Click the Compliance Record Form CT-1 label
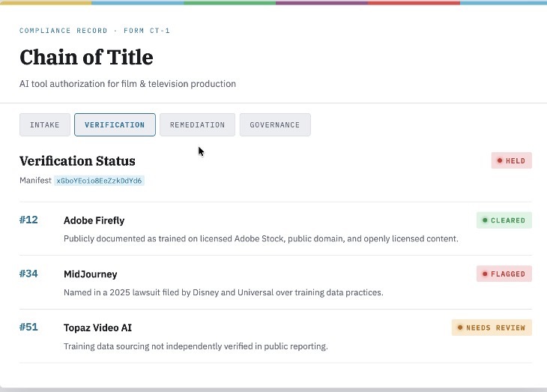Image resolution: width=547 pixels, height=392 pixels. tap(94, 31)
